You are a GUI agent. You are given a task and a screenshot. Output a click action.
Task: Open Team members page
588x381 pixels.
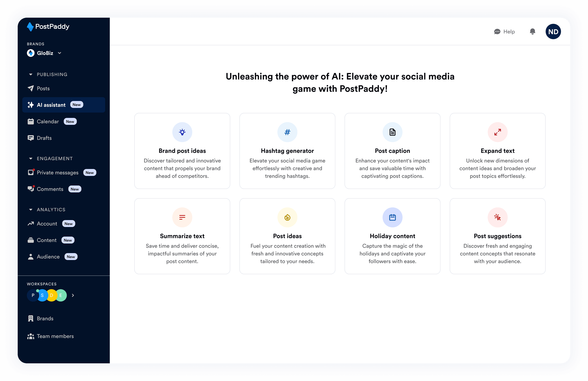(55, 336)
